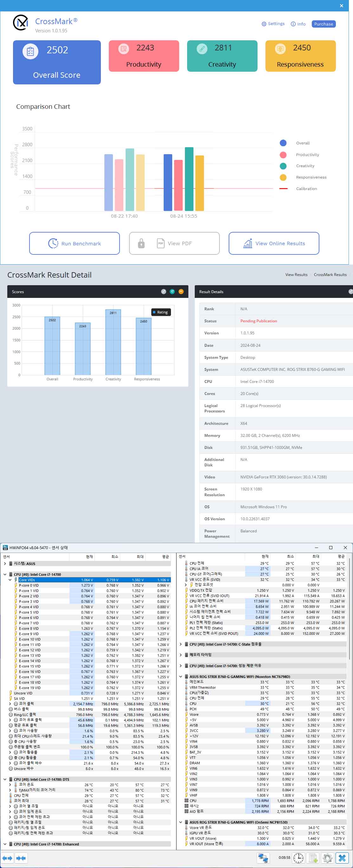Viewport: 353px width, 868px height.
Task: Click gray icon on Result Details header
Action: [x=351, y=292]
